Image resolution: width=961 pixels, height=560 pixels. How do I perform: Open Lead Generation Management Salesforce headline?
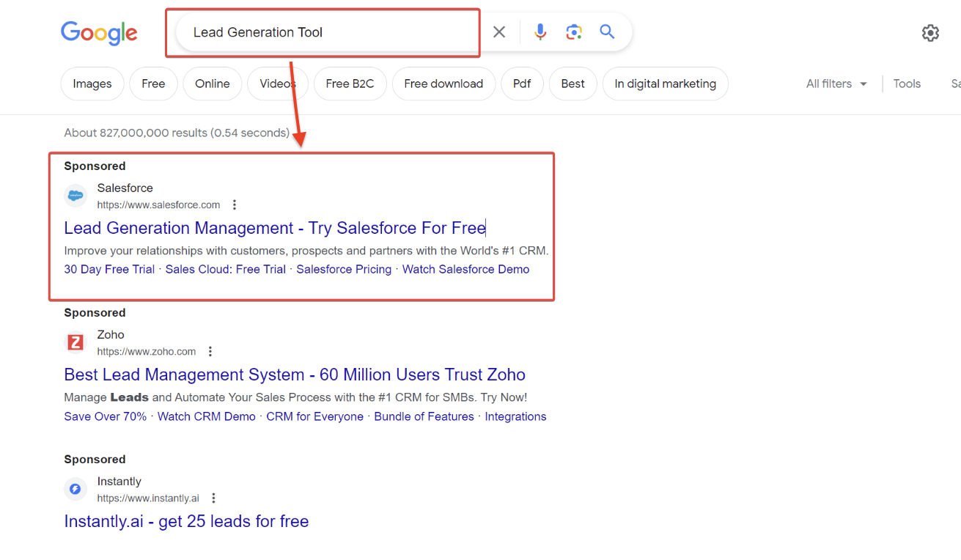(x=275, y=228)
